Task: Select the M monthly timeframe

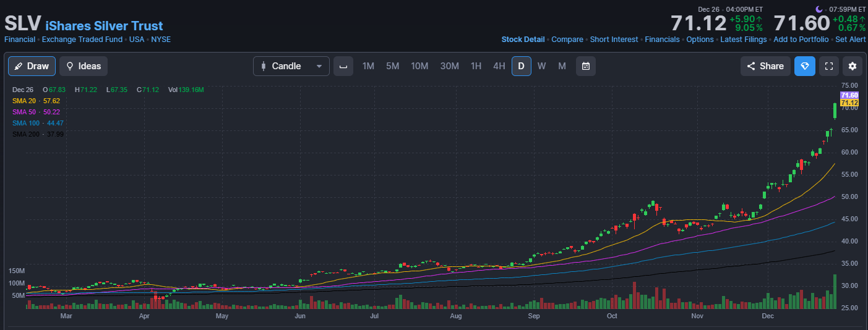Action: coord(562,66)
